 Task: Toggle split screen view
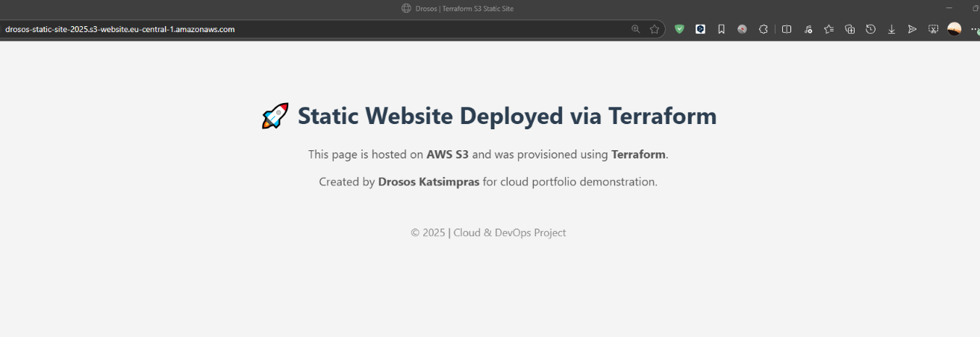pos(787,29)
